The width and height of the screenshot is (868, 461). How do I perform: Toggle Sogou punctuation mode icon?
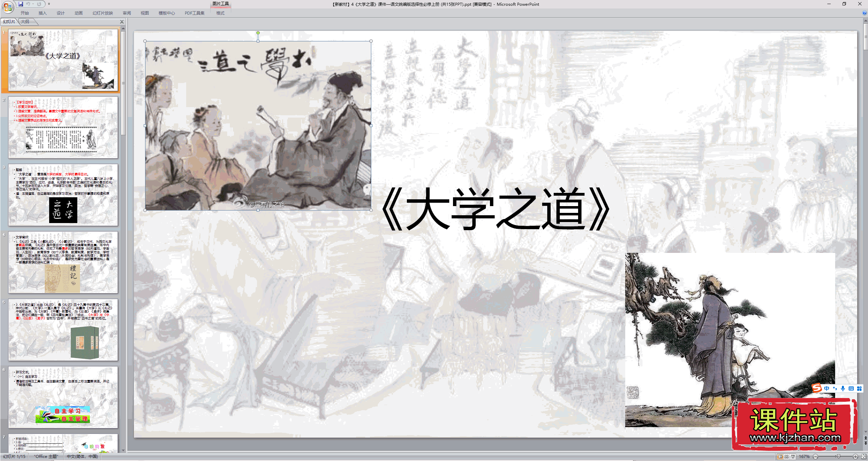click(x=835, y=388)
